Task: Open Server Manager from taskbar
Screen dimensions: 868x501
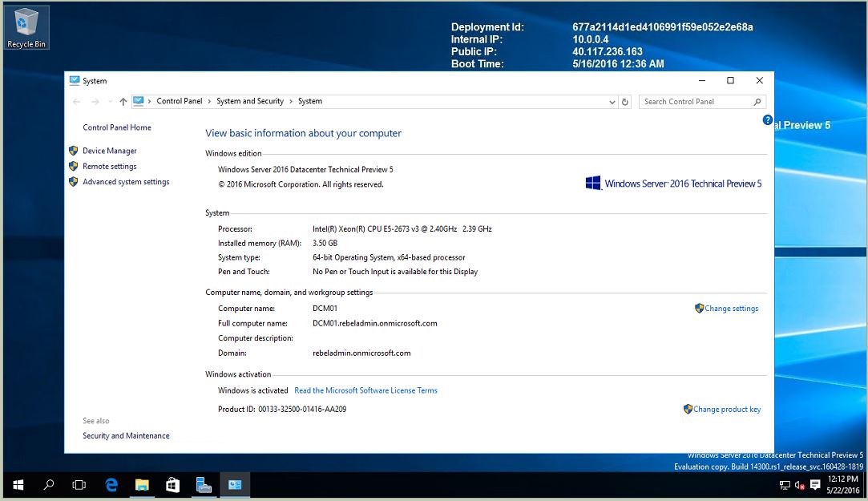Action: click(x=204, y=485)
